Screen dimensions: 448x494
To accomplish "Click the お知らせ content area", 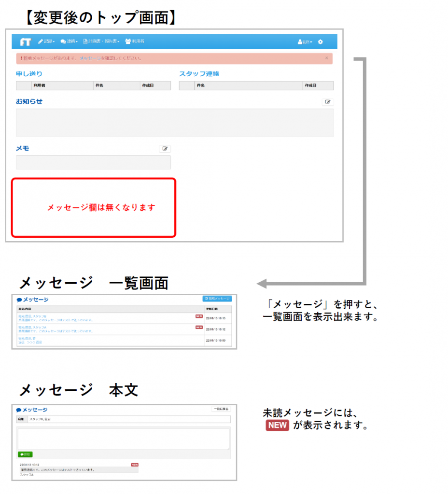I will (174, 123).
